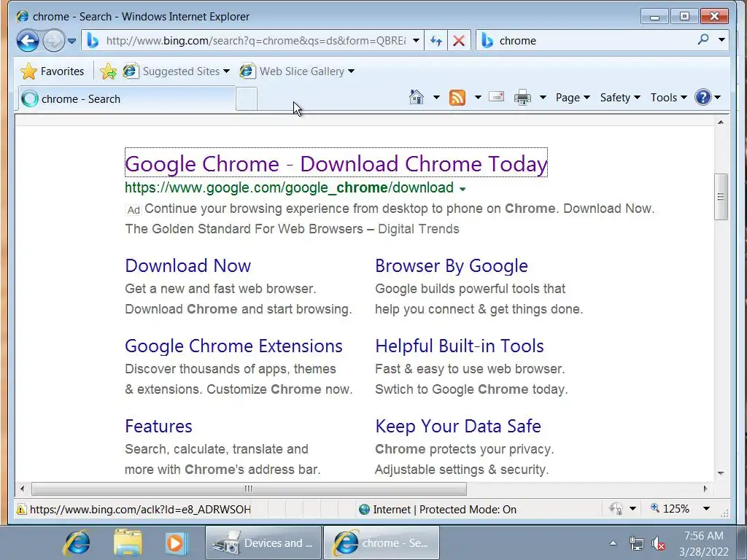Click the IE logo in title bar
747x560 pixels.
click(22, 16)
